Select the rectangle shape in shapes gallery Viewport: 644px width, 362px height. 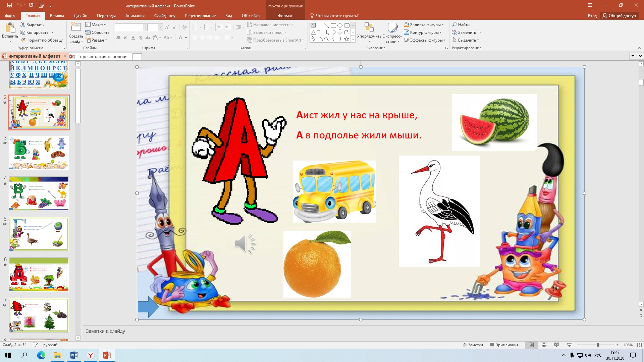click(333, 25)
